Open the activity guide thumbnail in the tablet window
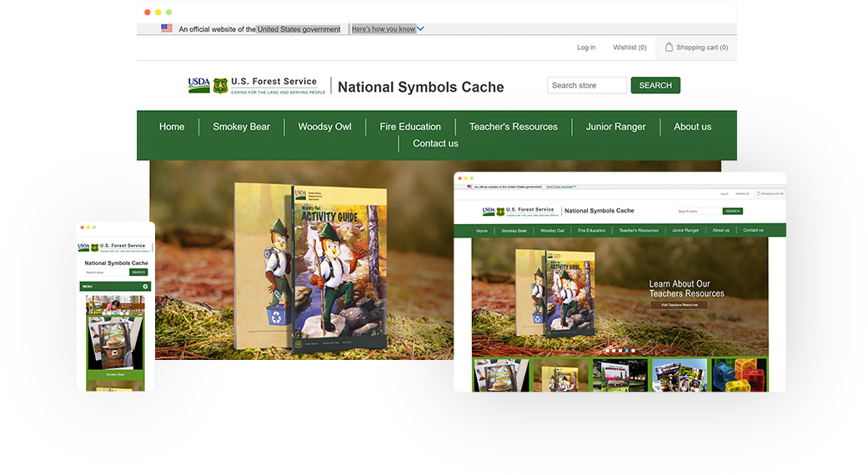 (561, 375)
